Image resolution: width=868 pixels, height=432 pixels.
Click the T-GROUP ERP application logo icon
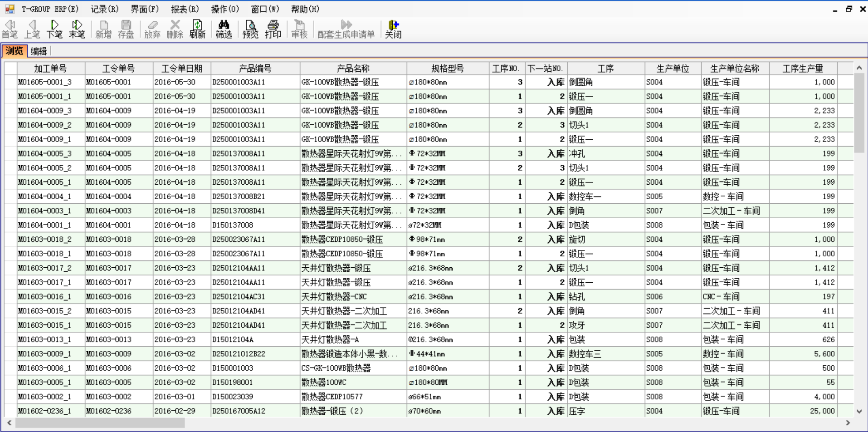[10, 9]
